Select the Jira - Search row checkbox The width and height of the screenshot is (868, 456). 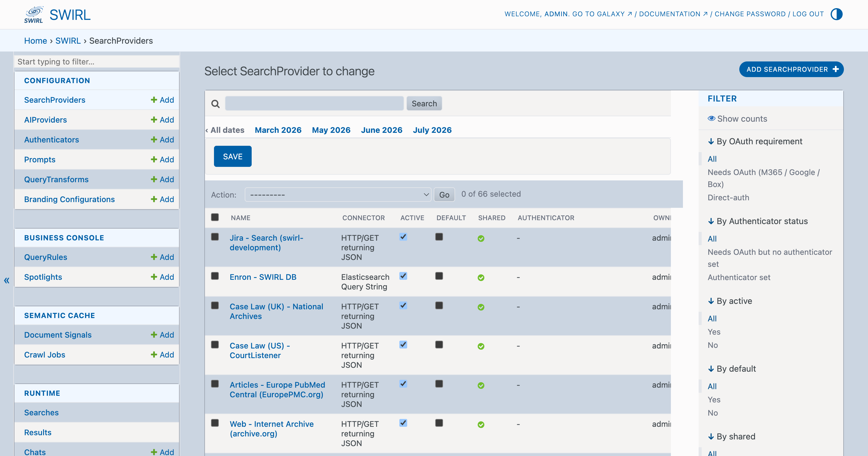(215, 237)
